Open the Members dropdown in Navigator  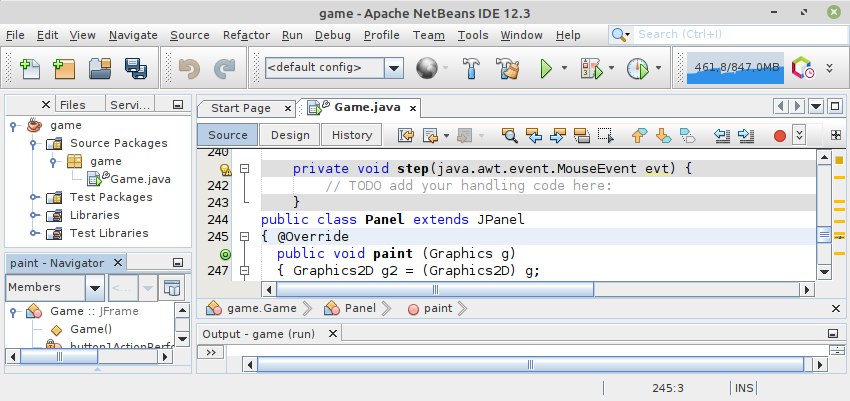point(94,288)
